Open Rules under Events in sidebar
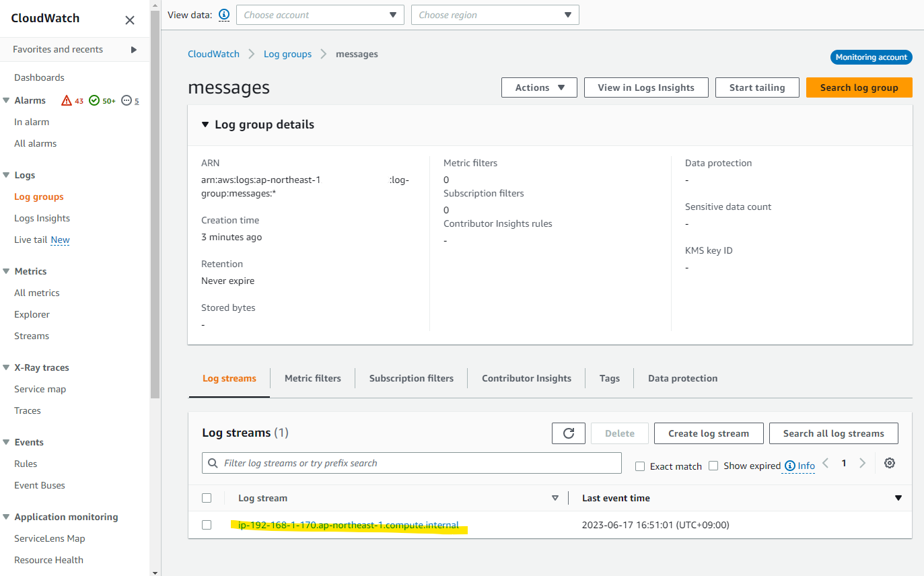Screen dimensions: 924x576 click(26, 464)
